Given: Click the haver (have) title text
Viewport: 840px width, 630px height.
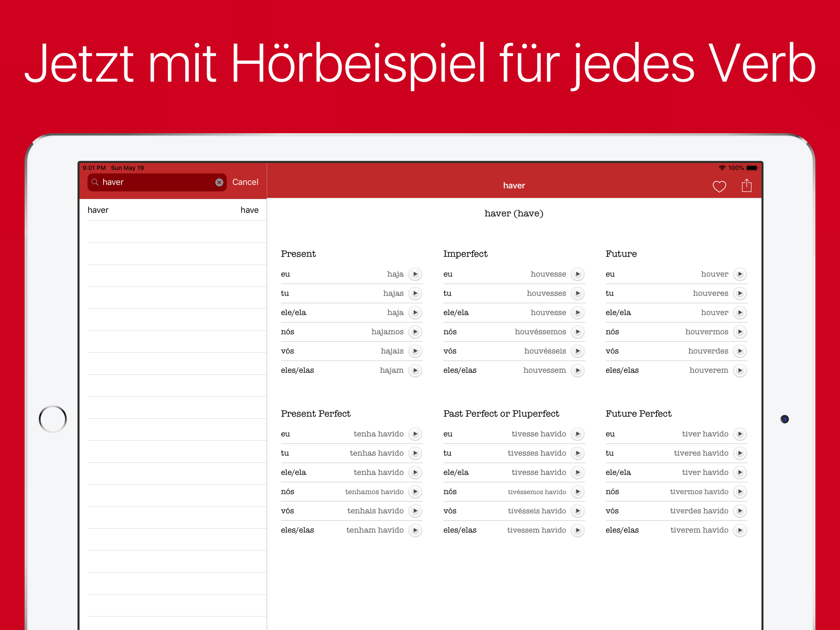Looking at the screenshot, I should tap(514, 213).
